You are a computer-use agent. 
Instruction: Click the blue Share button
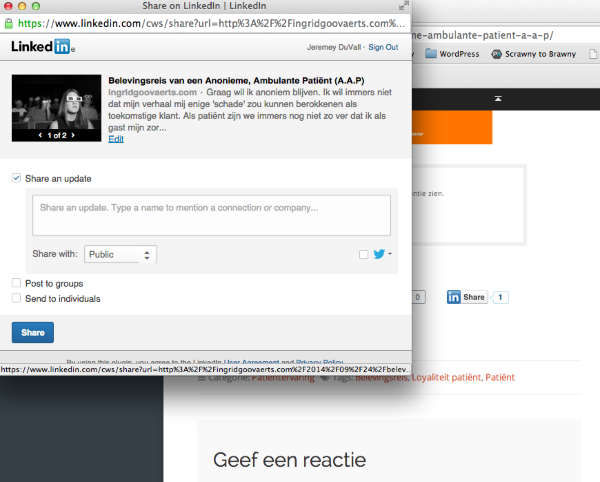pos(33,332)
